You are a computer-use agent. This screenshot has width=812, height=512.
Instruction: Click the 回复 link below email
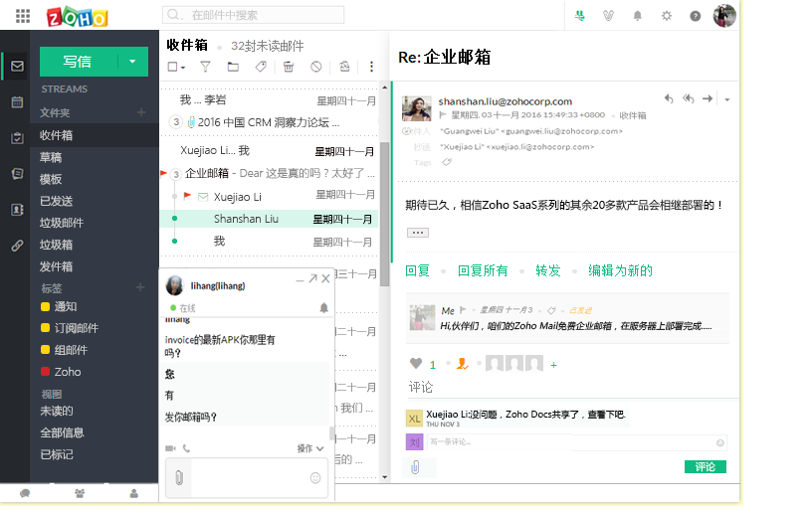point(417,270)
